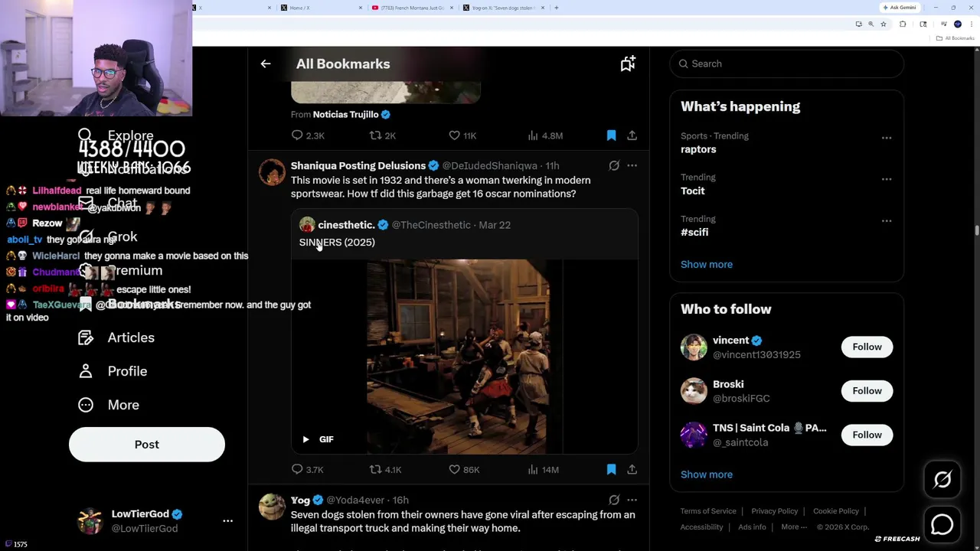Follow Broski
This screenshot has width=980, height=551.
(867, 391)
